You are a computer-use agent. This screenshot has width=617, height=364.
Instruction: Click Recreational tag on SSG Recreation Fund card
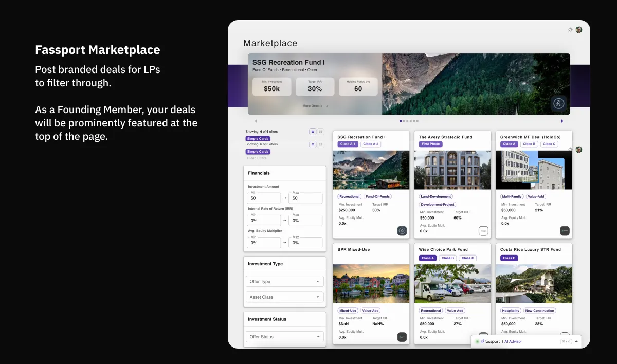pos(350,196)
